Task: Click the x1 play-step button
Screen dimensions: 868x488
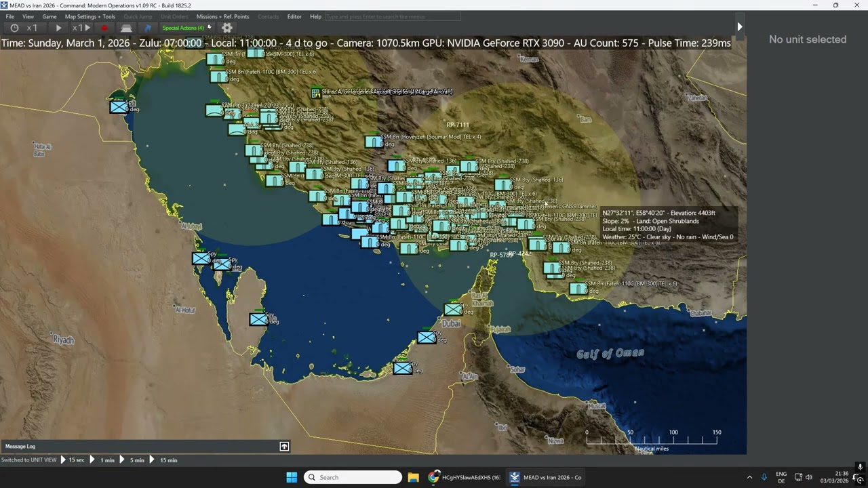Action: (x=81, y=28)
